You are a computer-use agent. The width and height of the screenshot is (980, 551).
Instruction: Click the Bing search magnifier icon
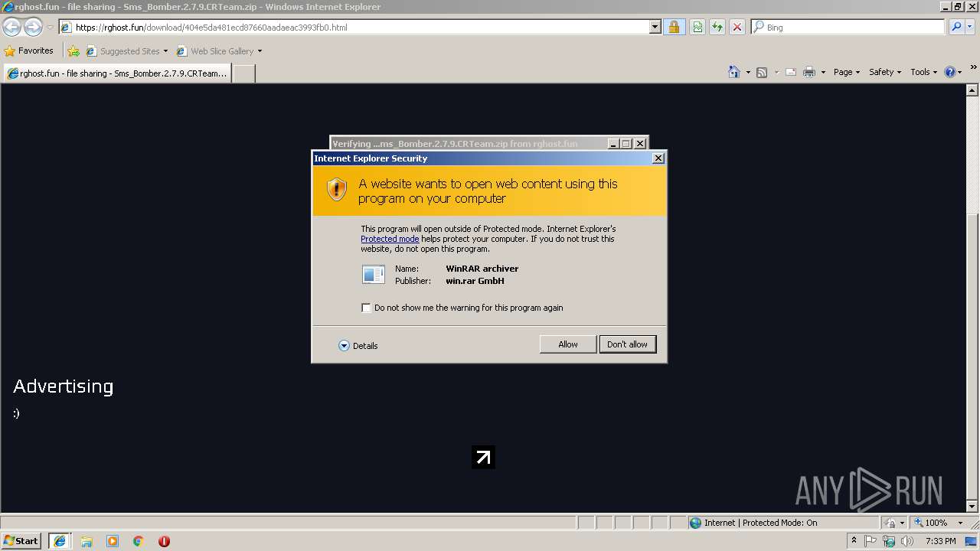[956, 27]
